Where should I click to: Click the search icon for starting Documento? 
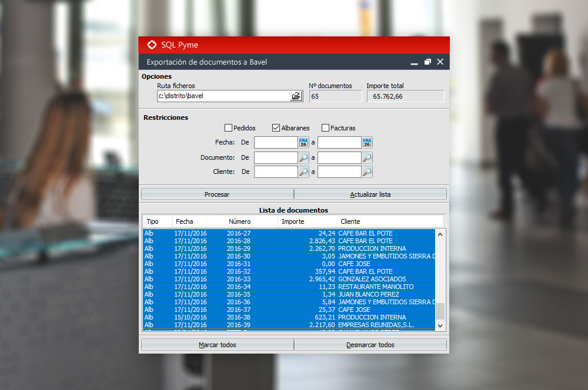303,158
